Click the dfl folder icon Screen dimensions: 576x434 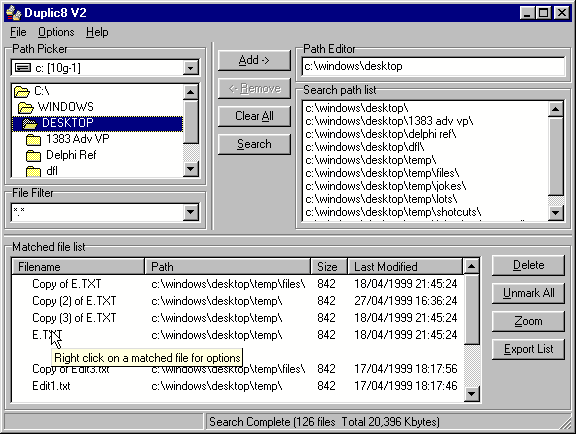(x=33, y=172)
